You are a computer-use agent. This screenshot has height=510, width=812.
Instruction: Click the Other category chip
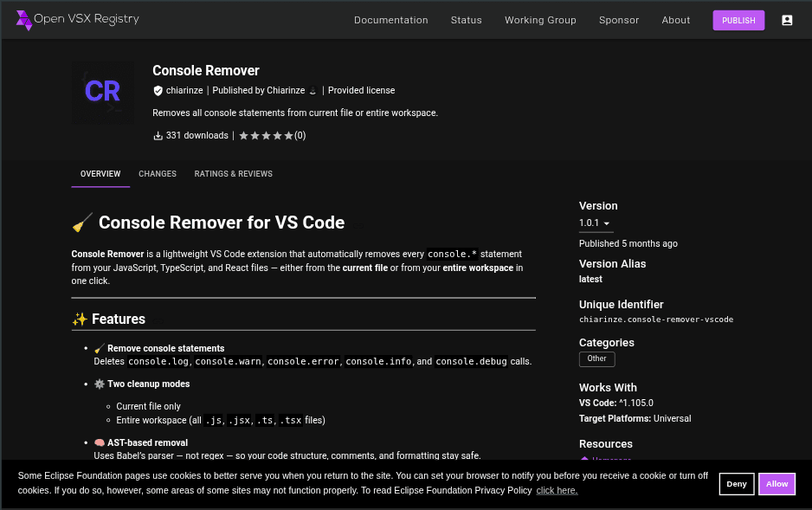(x=596, y=358)
